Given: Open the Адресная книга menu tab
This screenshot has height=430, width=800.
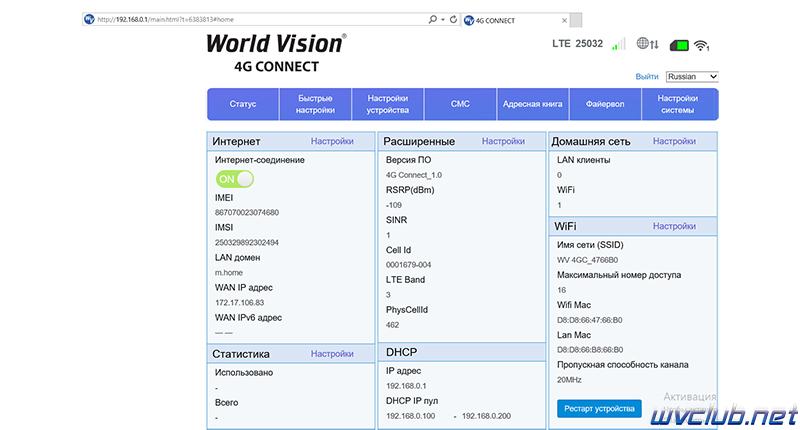Looking at the screenshot, I should 533,104.
